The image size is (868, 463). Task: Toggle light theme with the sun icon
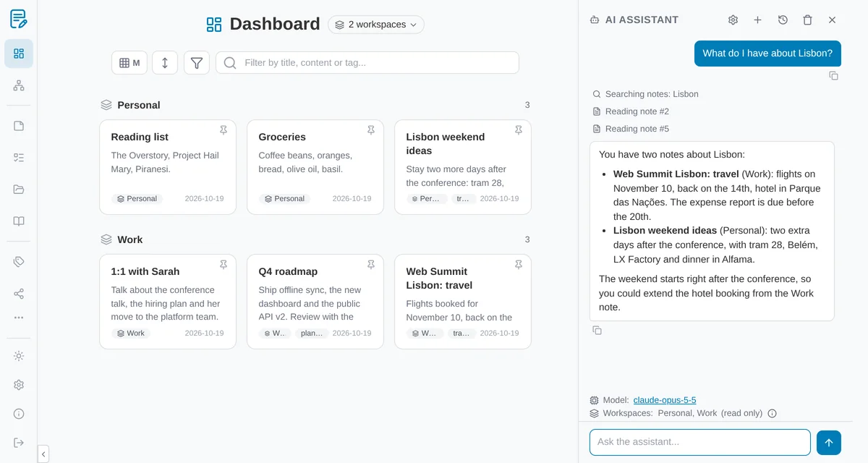[19, 356]
